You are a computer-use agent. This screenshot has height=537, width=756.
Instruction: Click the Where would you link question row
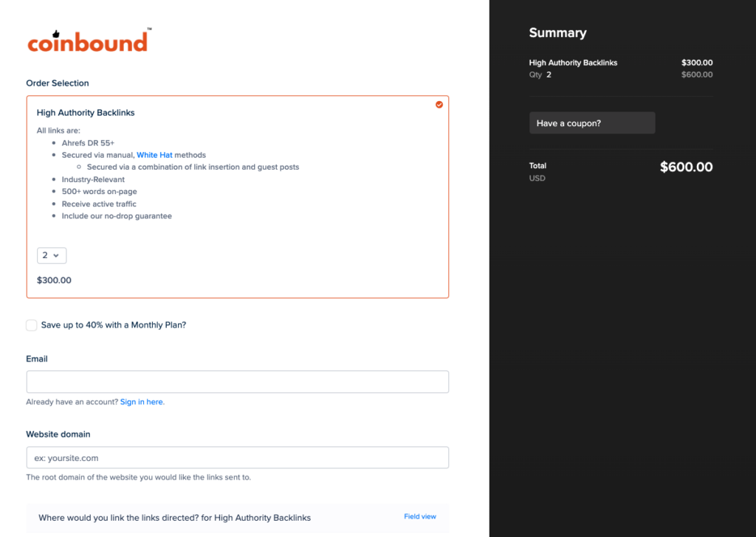click(238, 519)
